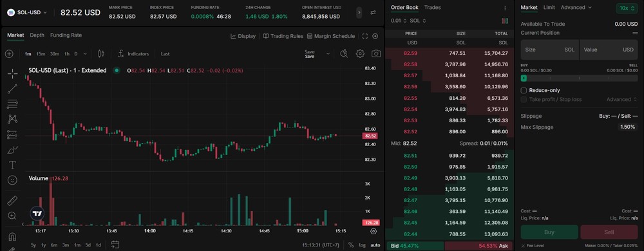644x251 pixels.
Task: Select the trend line drawing tool
Action: click(12, 89)
